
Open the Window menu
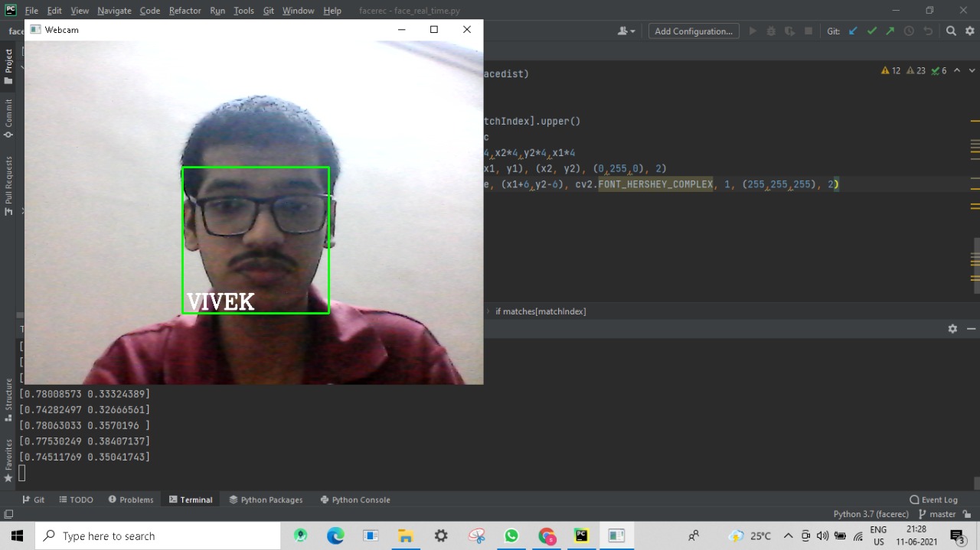[298, 11]
